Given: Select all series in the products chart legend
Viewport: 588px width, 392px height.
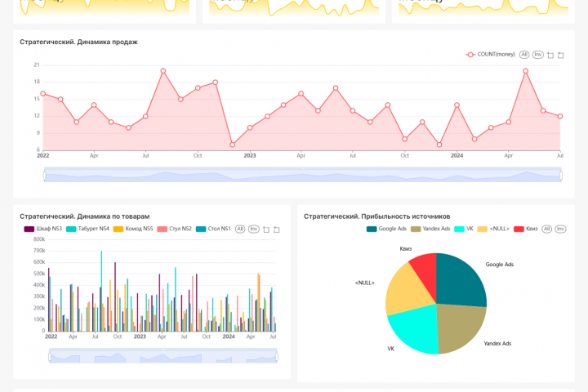Looking at the screenshot, I should pyautogui.click(x=240, y=229).
